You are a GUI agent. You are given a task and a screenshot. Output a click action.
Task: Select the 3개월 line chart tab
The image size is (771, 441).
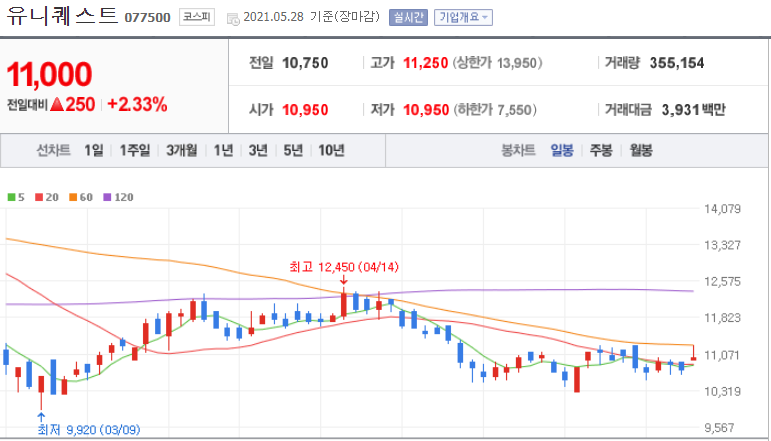point(181,150)
